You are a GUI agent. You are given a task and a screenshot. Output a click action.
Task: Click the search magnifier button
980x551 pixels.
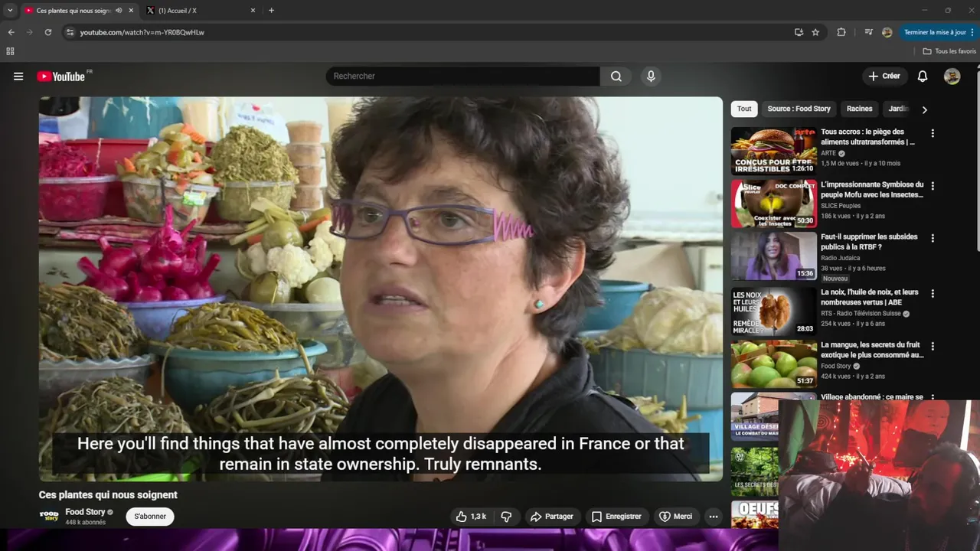tap(616, 76)
